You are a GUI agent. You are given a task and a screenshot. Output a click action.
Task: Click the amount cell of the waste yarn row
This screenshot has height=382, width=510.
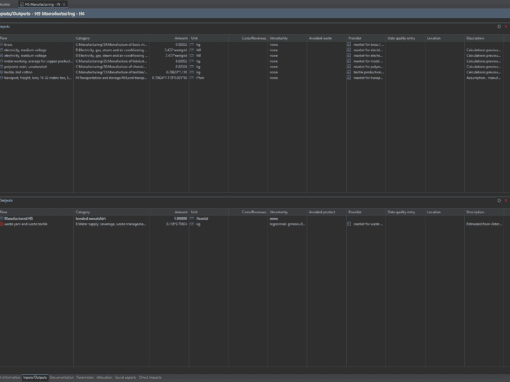click(x=169, y=224)
